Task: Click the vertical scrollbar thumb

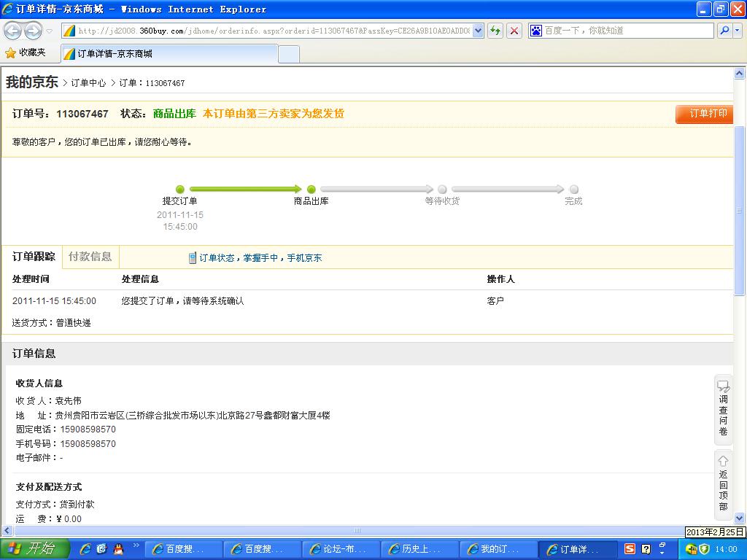Action: tap(740, 211)
